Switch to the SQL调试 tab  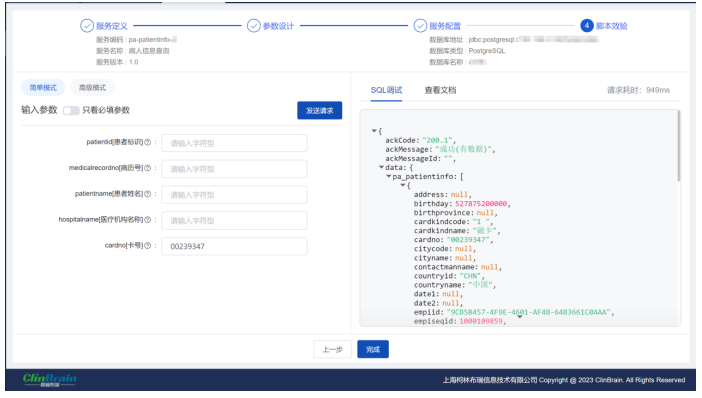coord(386,90)
